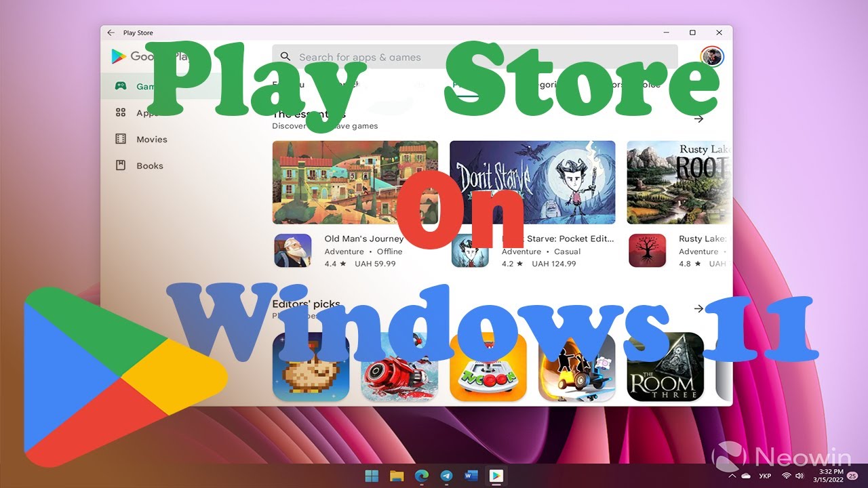Open the Wi-Fi network tray icon
Image resolution: width=868 pixels, height=488 pixels.
point(787,476)
